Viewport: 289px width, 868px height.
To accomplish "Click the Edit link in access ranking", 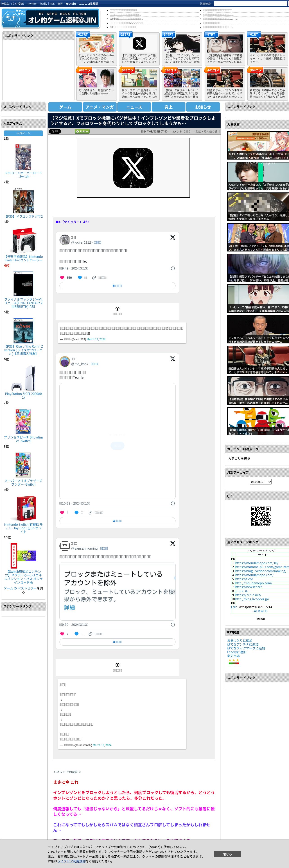I will click(234, 607).
